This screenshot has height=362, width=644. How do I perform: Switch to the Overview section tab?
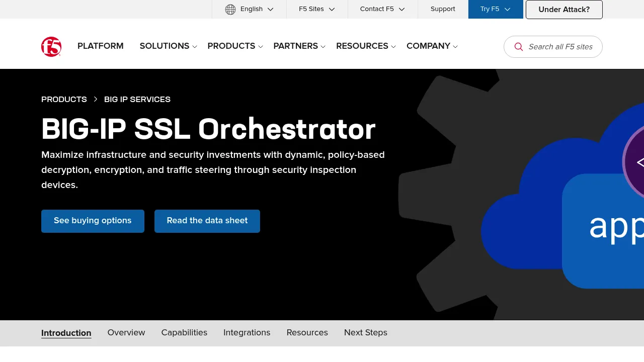tap(126, 333)
